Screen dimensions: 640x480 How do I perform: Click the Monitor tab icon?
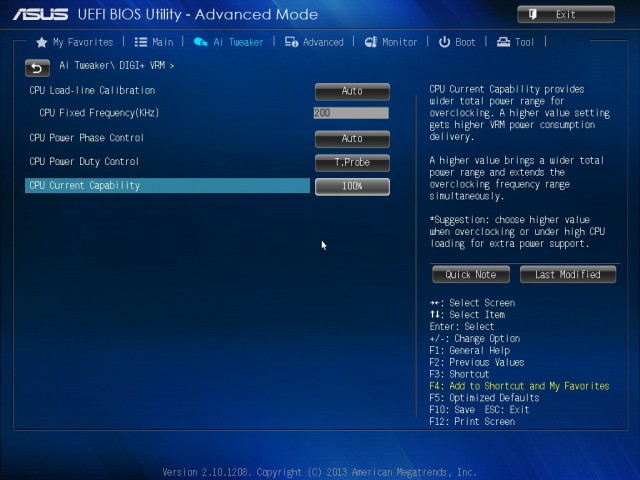(x=371, y=42)
